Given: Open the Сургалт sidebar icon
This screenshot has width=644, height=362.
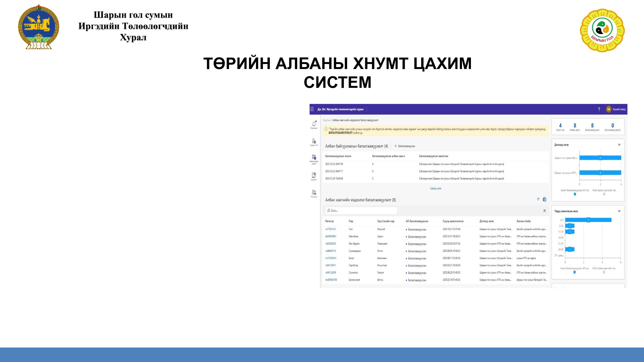Looking at the screenshot, I should tap(314, 175).
